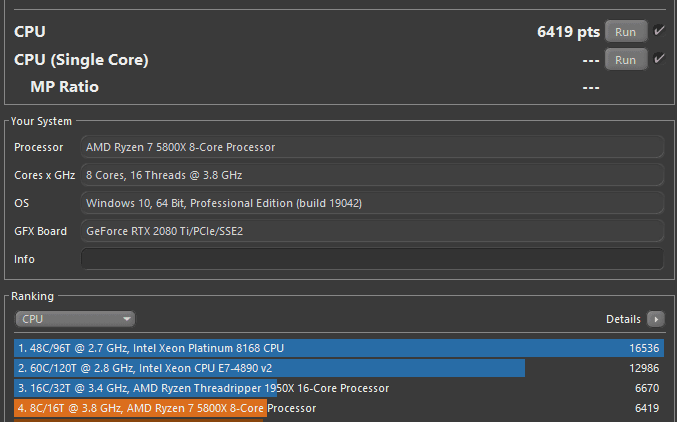Click the empty Info text field
The width and height of the screenshot is (677, 422).
pyautogui.click(x=372, y=259)
